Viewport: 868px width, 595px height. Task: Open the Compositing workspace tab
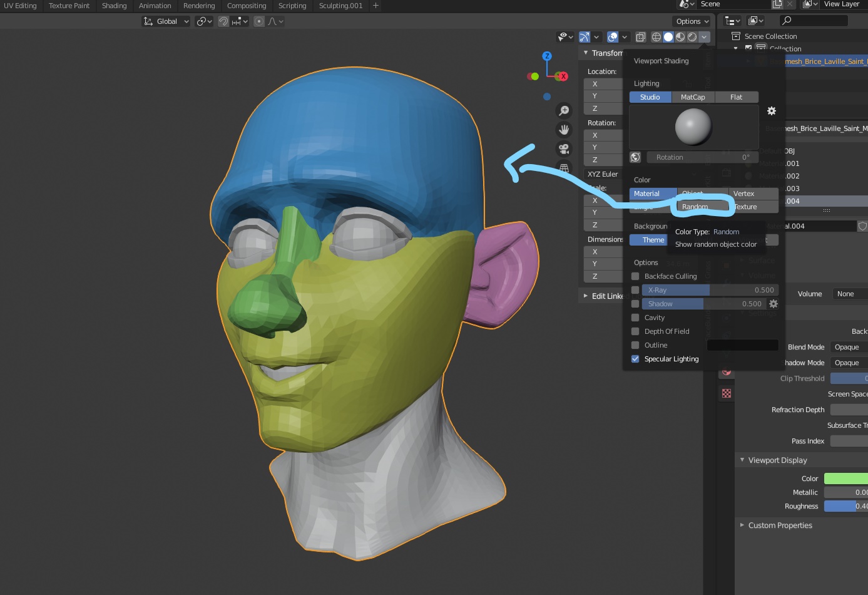(x=247, y=6)
